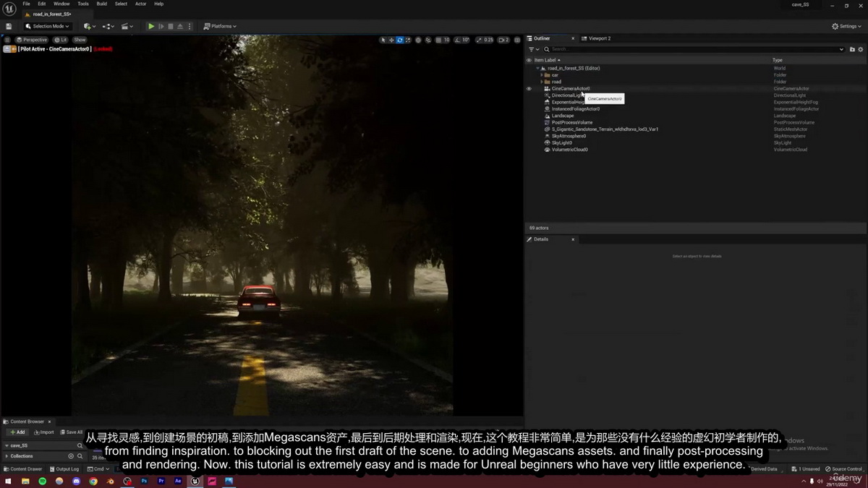Screen dimensions: 868x488
Task: Expand the car folder
Action: pos(542,75)
